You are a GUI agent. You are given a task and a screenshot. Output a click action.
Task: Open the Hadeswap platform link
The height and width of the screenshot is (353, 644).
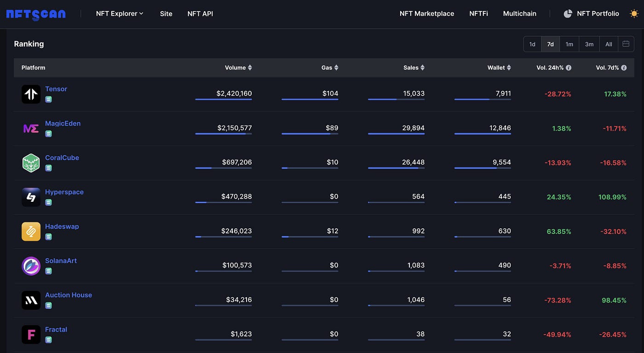(62, 226)
